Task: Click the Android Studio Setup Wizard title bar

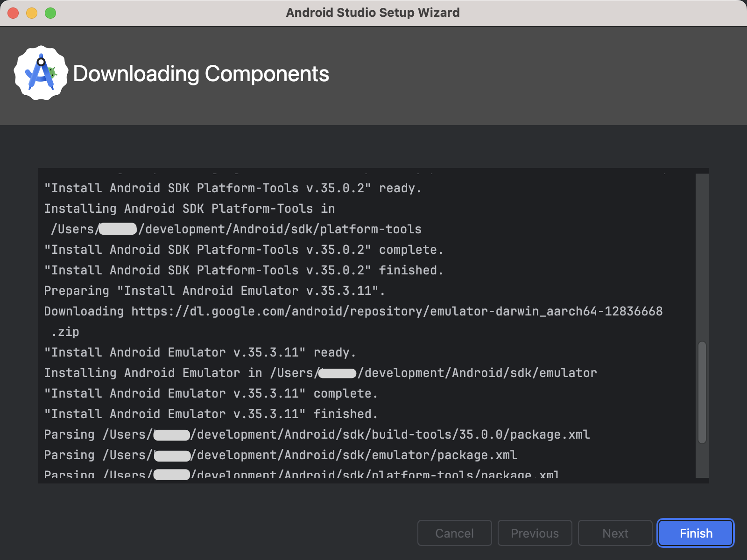Action: pyautogui.click(x=373, y=13)
